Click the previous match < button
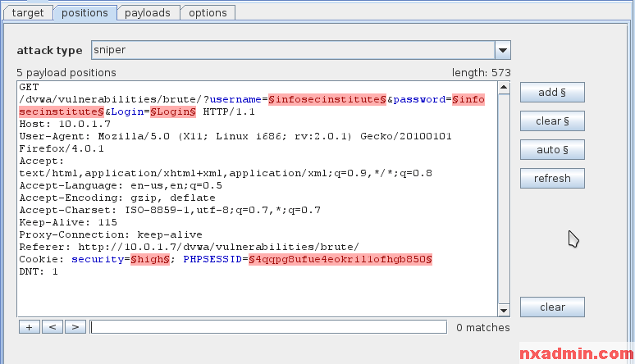This screenshot has height=364, width=635. pyautogui.click(x=53, y=327)
